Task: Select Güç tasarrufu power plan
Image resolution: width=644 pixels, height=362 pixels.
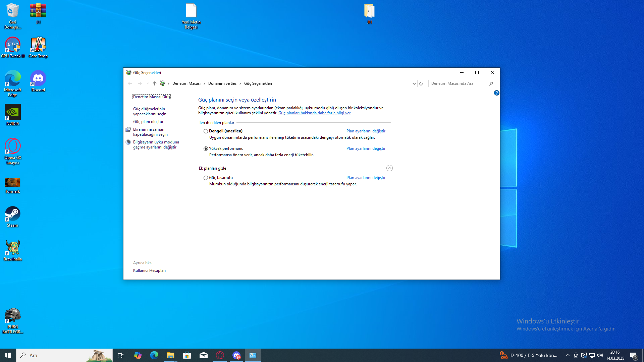Action: [x=206, y=178]
